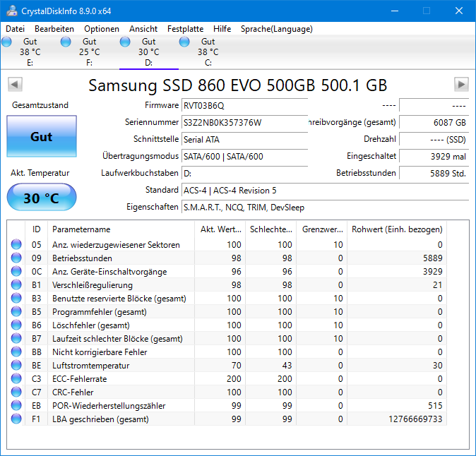Go to previous disk with left arrow
Screen dimensions: 476x456
[15, 84]
